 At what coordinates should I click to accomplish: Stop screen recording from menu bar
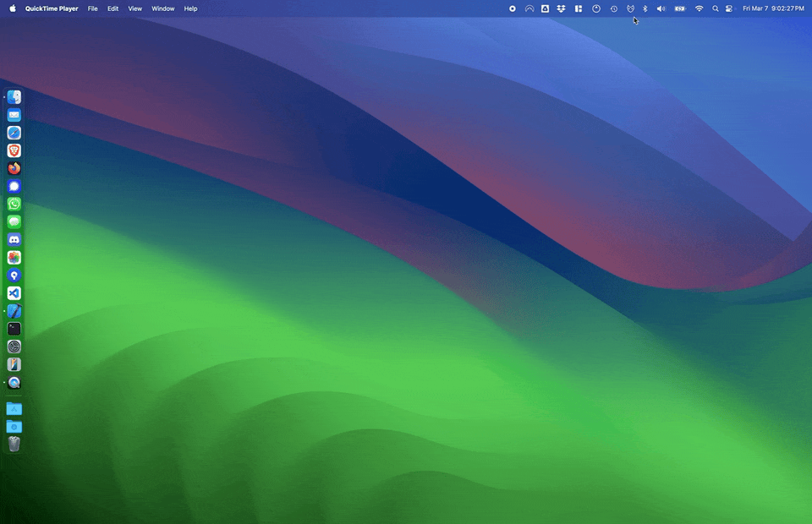(513, 8)
